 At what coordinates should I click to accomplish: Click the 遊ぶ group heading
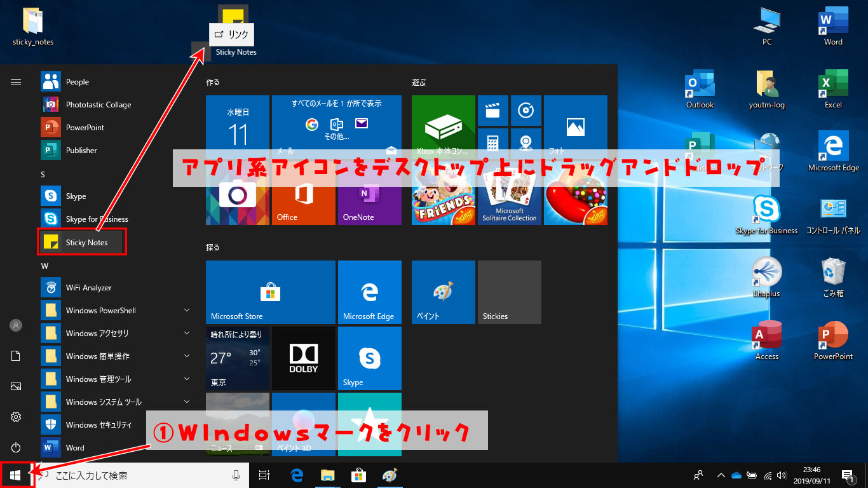(x=419, y=83)
